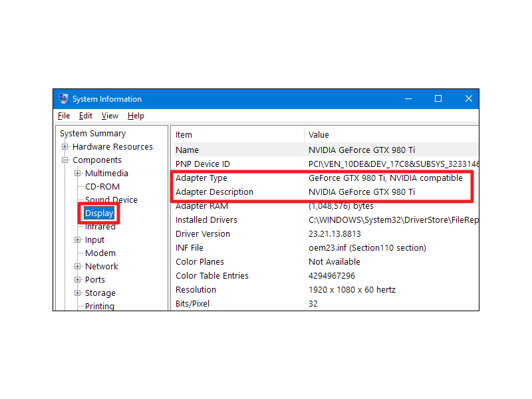532x399 pixels.
Task: Maximize the System Information window
Action: click(438, 98)
